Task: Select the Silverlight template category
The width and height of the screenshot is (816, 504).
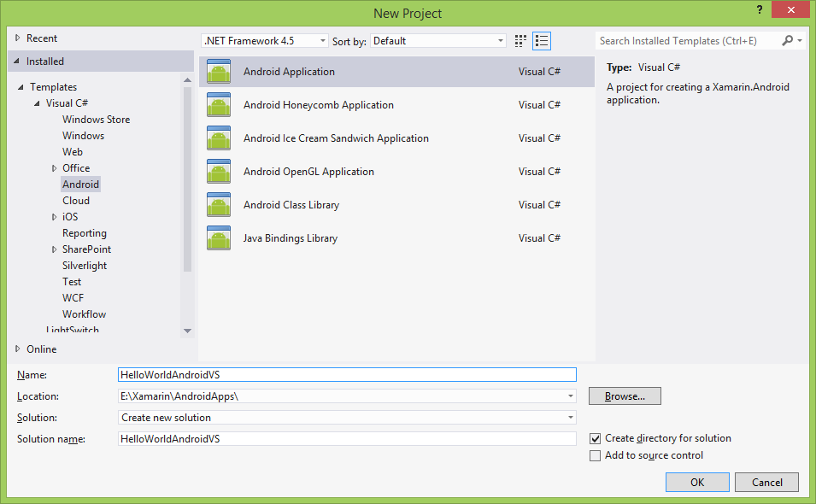Action: [85, 266]
